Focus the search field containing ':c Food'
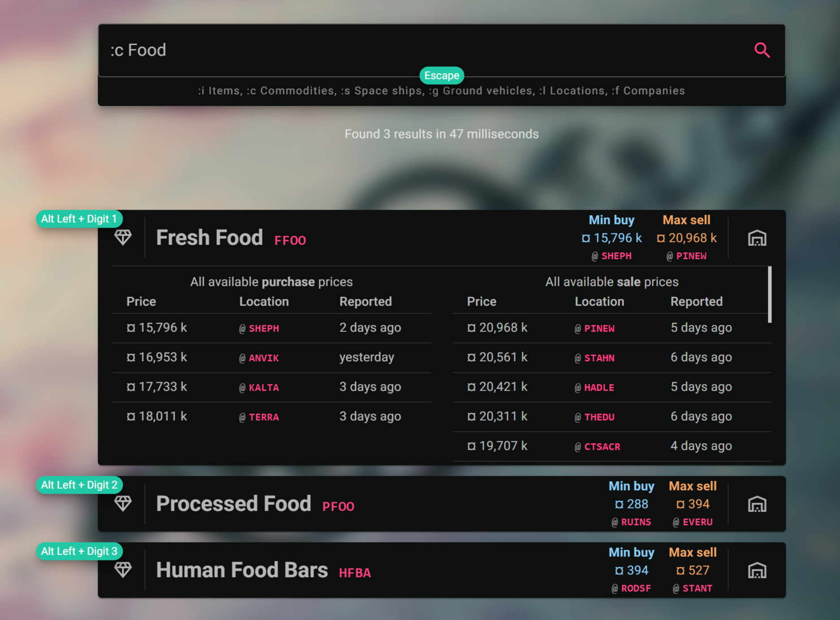 tap(403, 50)
